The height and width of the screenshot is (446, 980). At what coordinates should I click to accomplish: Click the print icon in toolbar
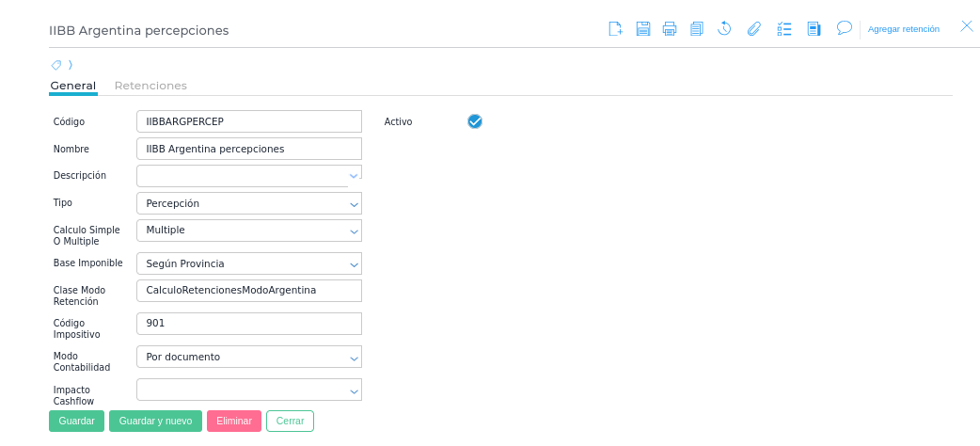670,28
